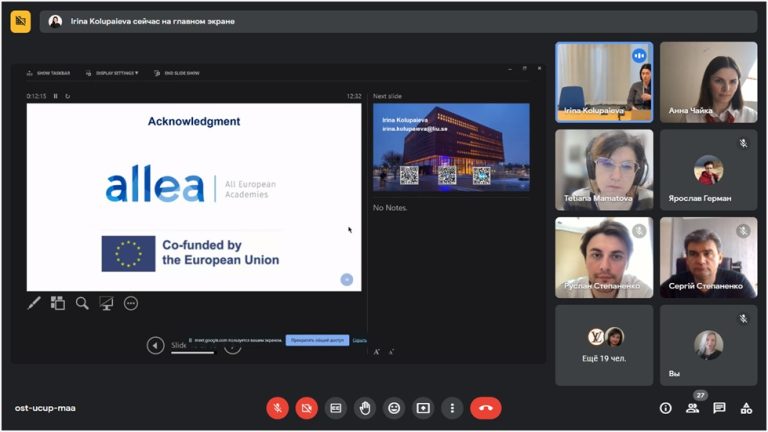Open the 'Ещё 19 чел.' participants tile
The width and height of the screenshot is (768, 432).
point(604,345)
